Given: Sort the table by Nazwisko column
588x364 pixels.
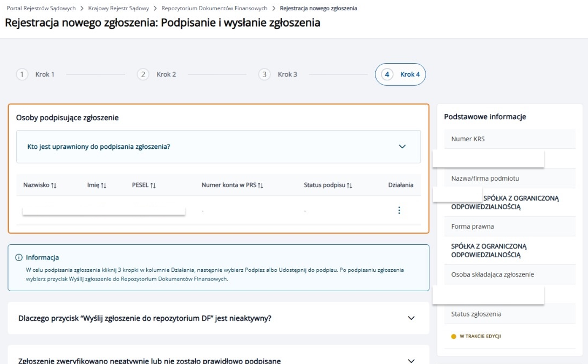Looking at the screenshot, I should point(40,185).
